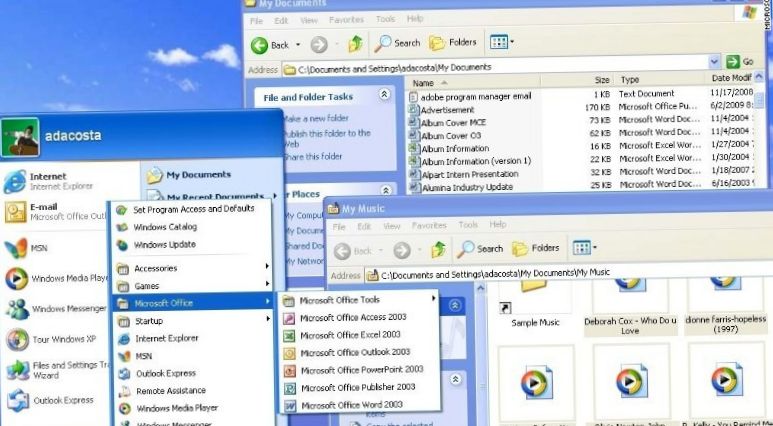The width and height of the screenshot is (773, 426).
Task: Select Album Information (version 1) file
Action: (470, 161)
